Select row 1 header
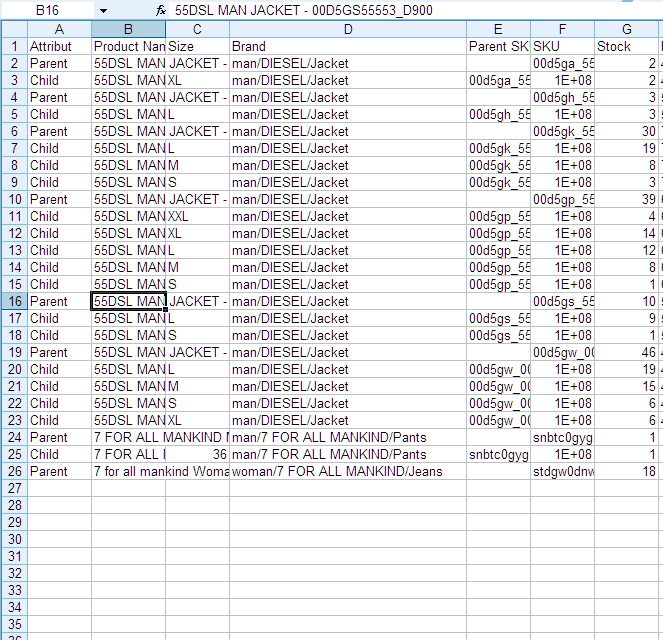The width and height of the screenshot is (663, 640). pos(15,46)
